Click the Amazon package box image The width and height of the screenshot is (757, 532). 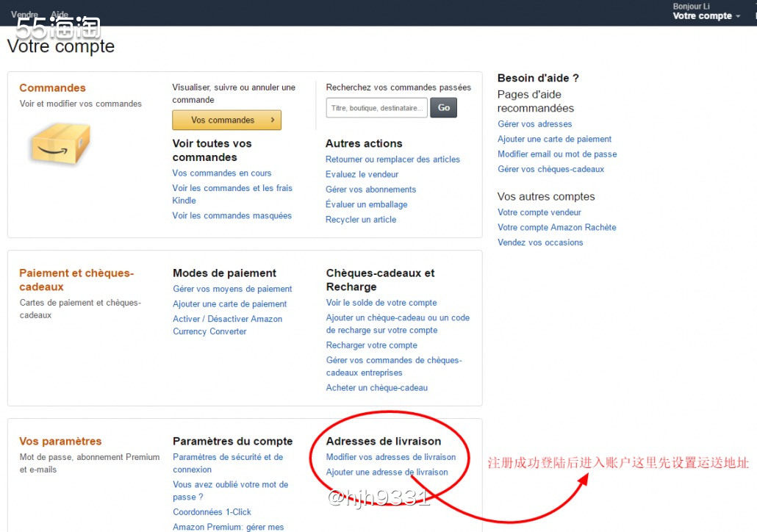coord(60,143)
